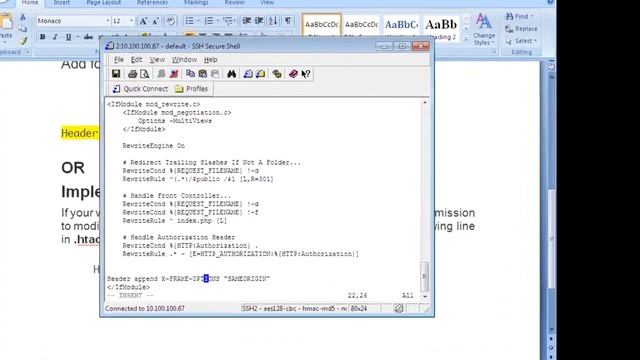640x360 pixels.
Task: Toggle Underline in Word ribbon
Action: click(68, 37)
